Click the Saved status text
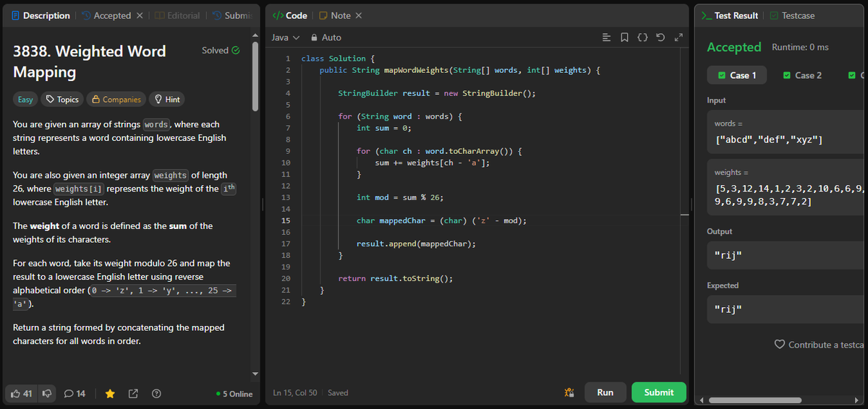The image size is (868, 409). click(338, 393)
